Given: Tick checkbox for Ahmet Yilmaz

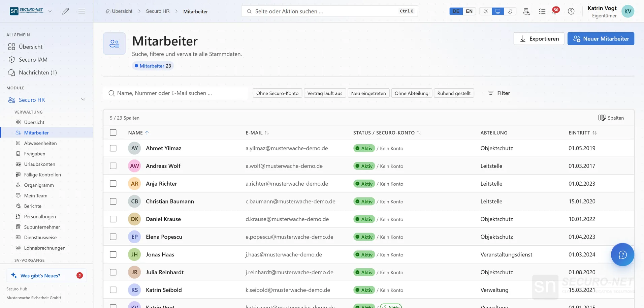Looking at the screenshot, I should click(x=113, y=148).
